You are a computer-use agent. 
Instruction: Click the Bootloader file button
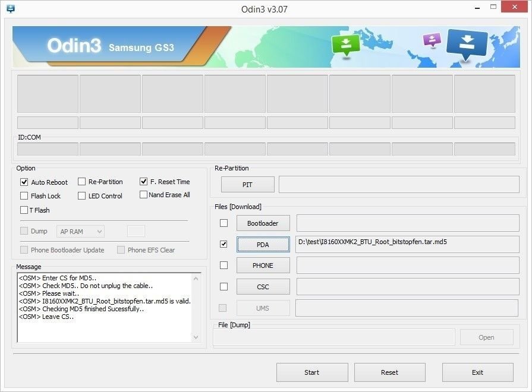(263, 223)
